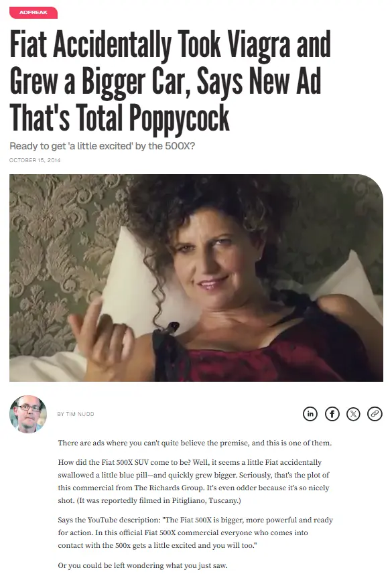The width and height of the screenshot is (392, 574).
Task: Click the article's hero image
Action: [196, 278]
